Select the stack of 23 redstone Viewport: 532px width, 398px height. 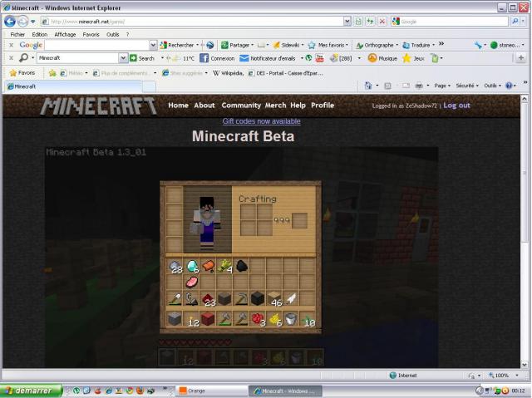[209, 300]
